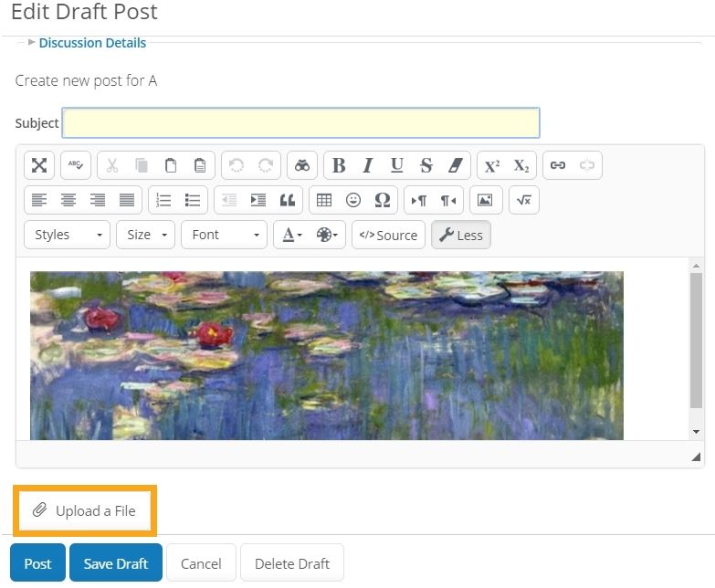This screenshot has width=715, height=588.
Task: Set text direction right to left
Action: coord(447,200)
